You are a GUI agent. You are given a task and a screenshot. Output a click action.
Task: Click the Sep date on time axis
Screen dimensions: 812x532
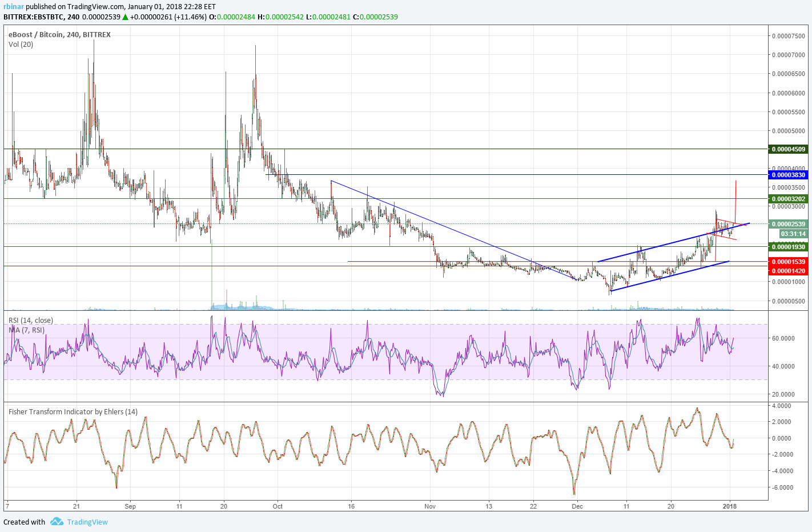[130, 506]
